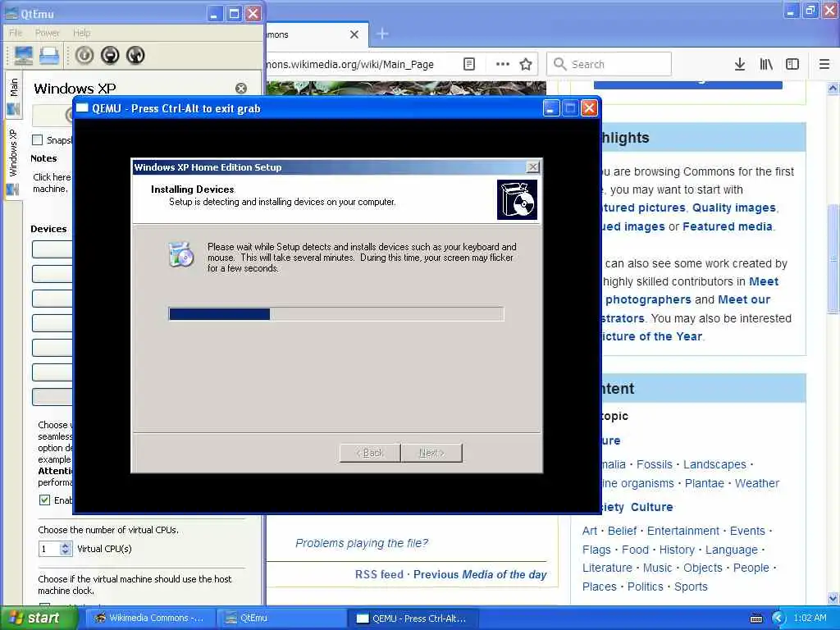
Task: Open the Weather topic link
Action: point(757,483)
